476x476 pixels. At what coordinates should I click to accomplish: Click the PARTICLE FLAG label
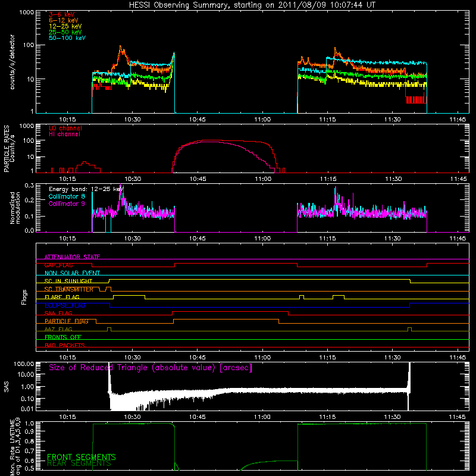click(x=67, y=321)
